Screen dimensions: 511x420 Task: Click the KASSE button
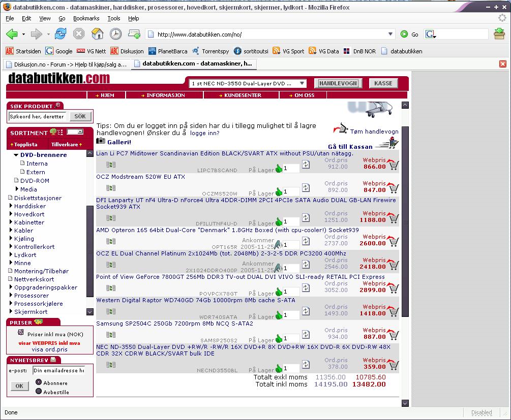click(383, 83)
